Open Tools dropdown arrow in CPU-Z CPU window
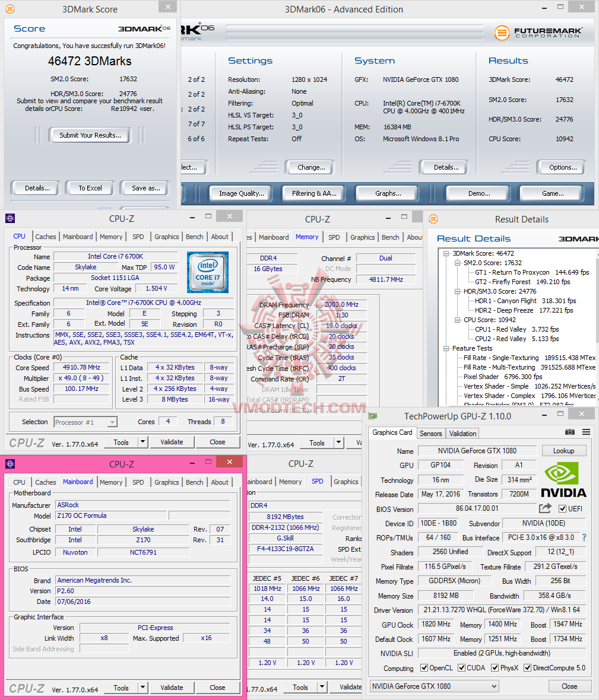Image resolution: width=599 pixels, height=700 pixels. (142, 442)
